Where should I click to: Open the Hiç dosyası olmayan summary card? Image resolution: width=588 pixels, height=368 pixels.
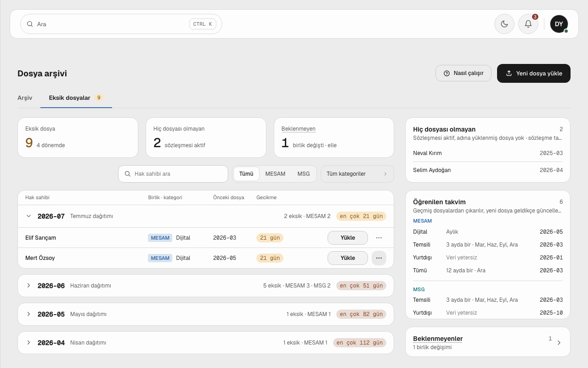(x=206, y=138)
